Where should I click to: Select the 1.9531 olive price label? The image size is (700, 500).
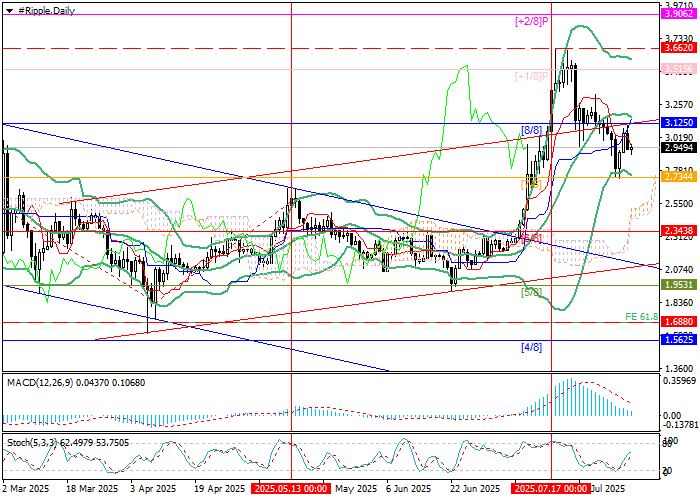point(679,285)
